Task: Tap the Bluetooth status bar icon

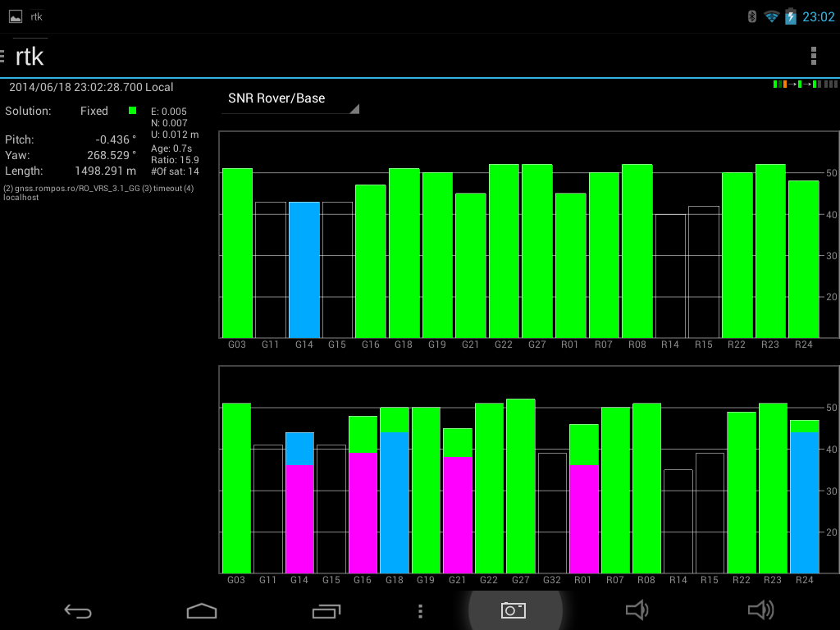Action: 751,16
